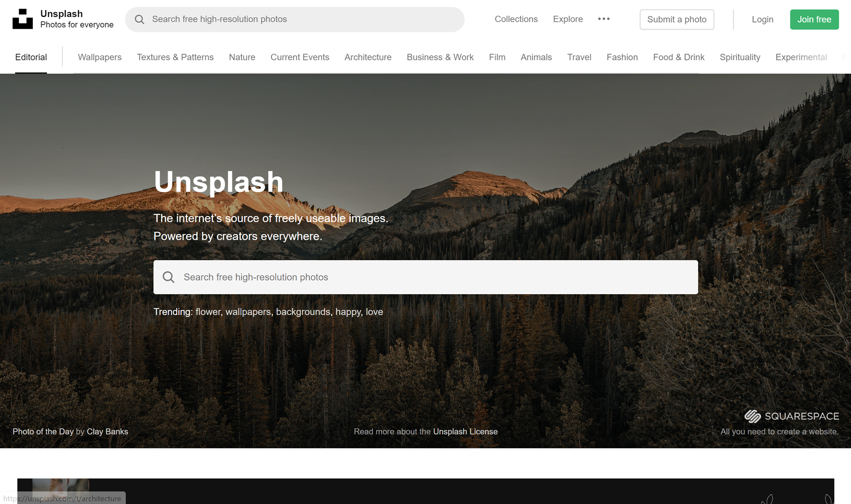Viewport: 851px width, 504px height.
Task: Click the Join free button
Action: tap(814, 19)
